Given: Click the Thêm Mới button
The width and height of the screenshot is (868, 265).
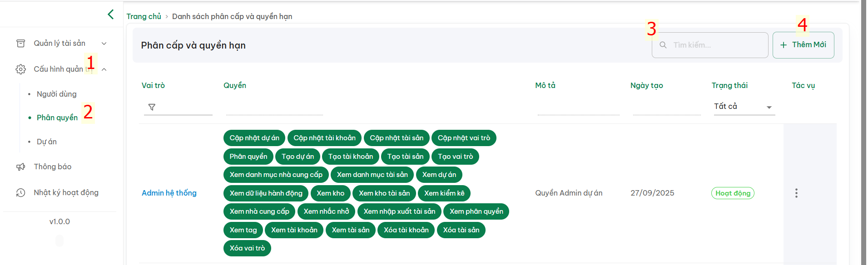Looking at the screenshot, I should click(803, 45).
